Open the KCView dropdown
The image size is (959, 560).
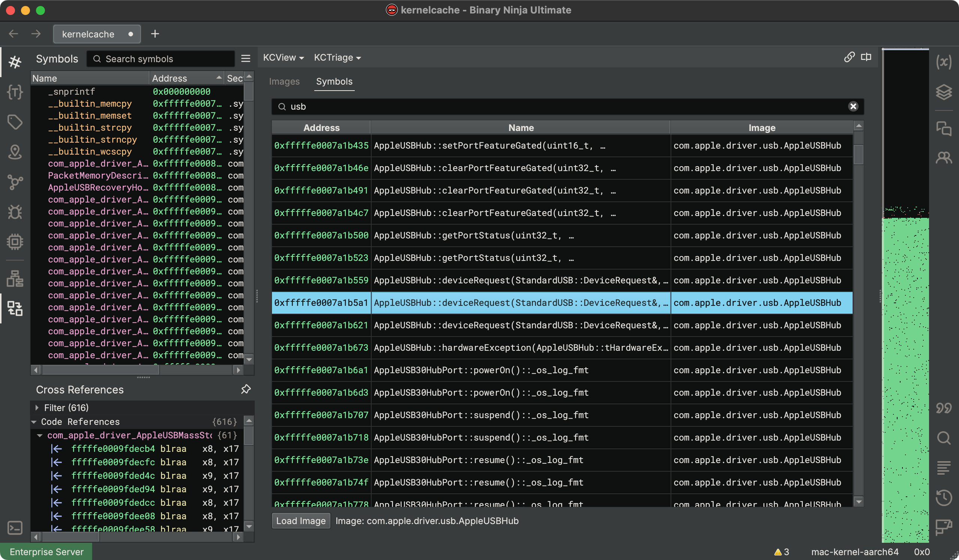pyautogui.click(x=283, y=57)
